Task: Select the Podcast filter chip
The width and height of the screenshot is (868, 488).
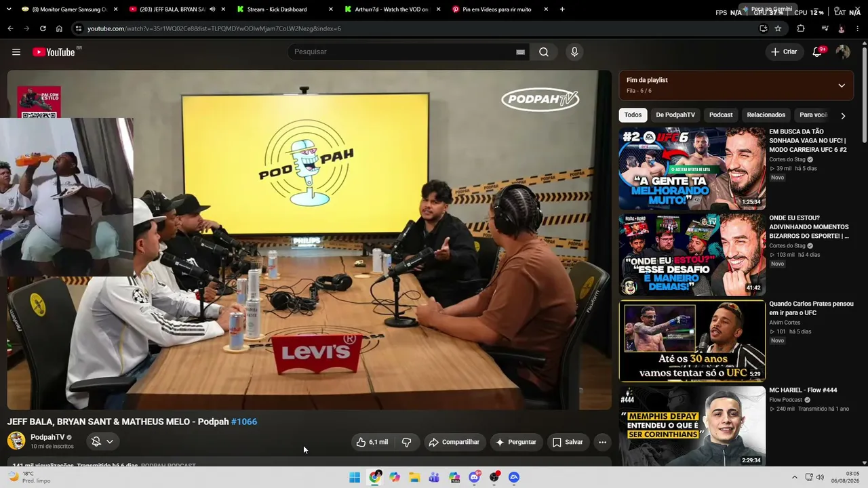Action: [x=721, y=115]
